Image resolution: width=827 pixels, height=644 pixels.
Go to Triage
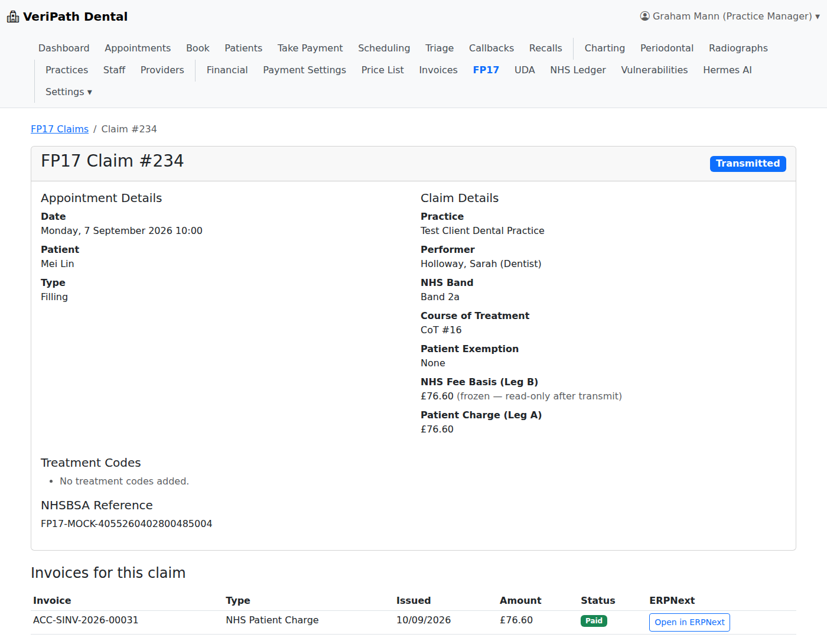click(x=439, y=48)
